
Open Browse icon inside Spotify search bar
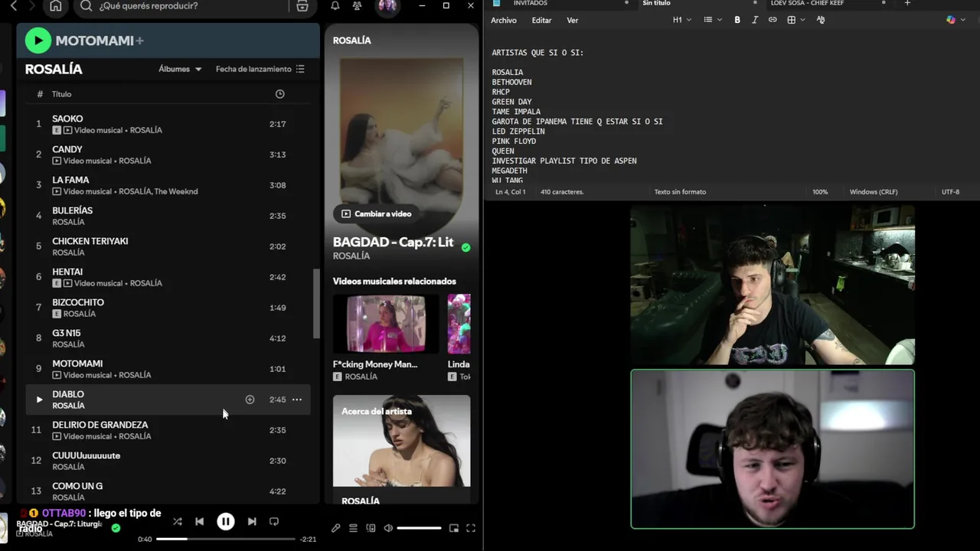pyautogui.click(x=302, y=6)
